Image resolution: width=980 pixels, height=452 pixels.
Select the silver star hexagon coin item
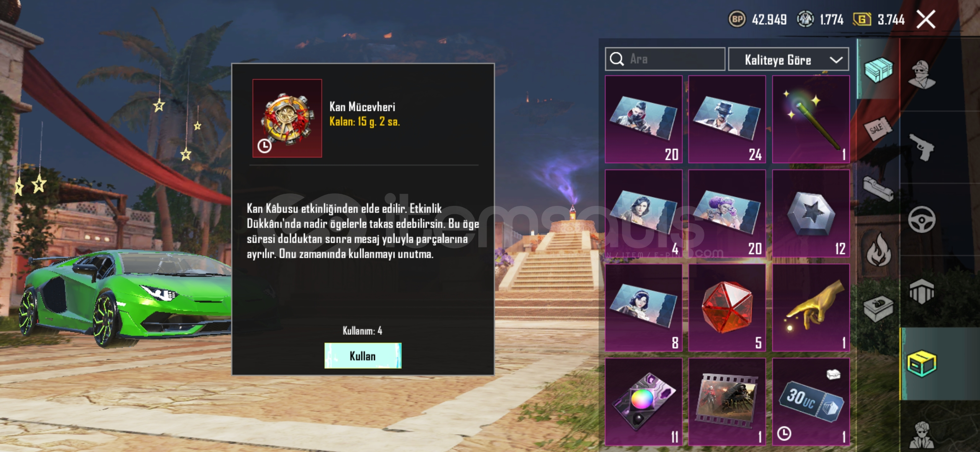point(811,213)
